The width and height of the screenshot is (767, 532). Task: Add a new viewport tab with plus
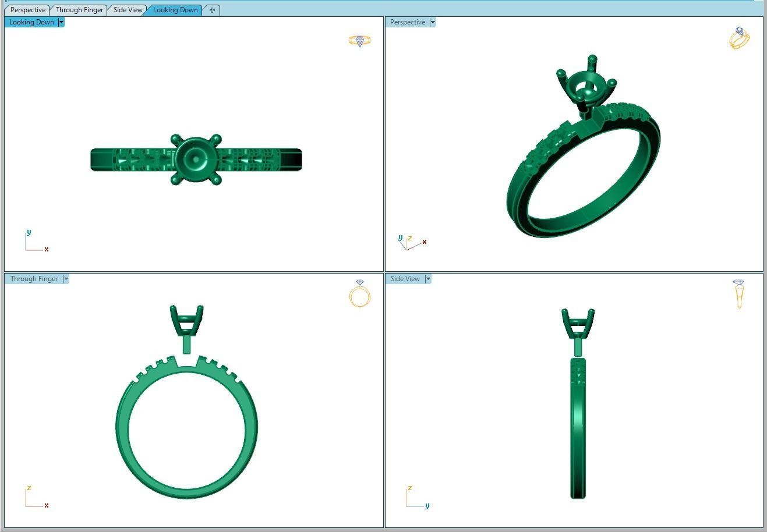coord(212,10)
